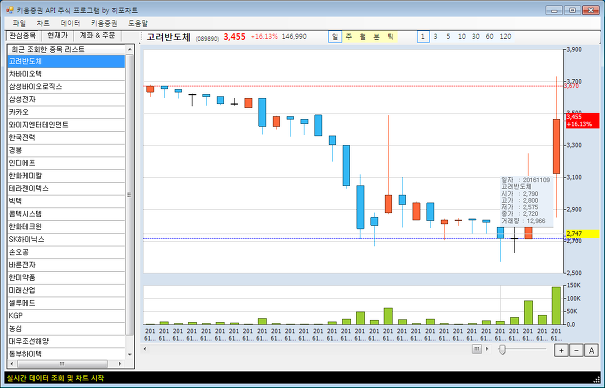Choose interval 120
Screen dimensions: 605x388
point(505,37)
